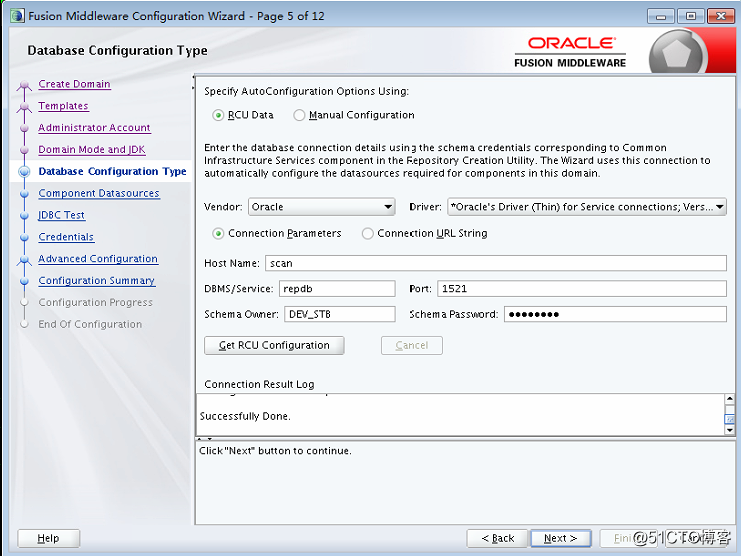Go to Administrator Account step

pos(94,128)
